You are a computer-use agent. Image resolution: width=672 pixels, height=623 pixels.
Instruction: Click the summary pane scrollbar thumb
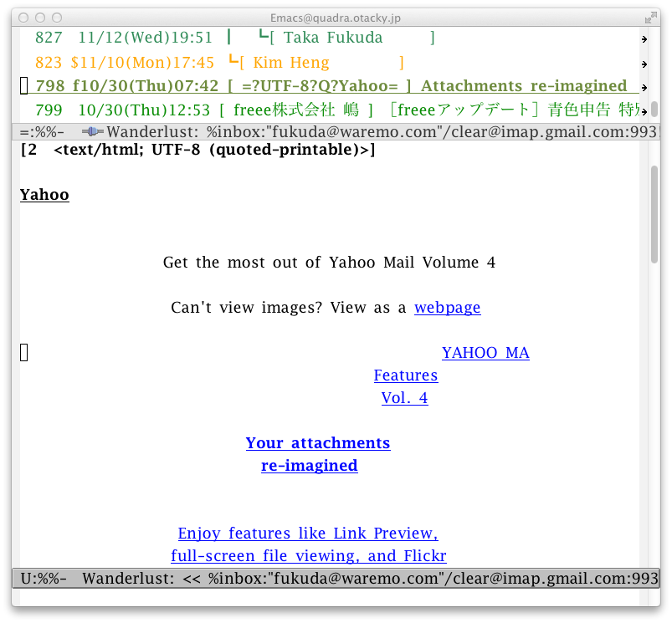[654, 109]
